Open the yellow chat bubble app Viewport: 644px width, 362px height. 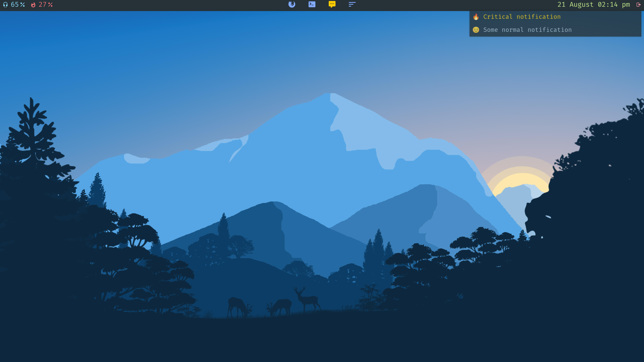click(332, 4)
